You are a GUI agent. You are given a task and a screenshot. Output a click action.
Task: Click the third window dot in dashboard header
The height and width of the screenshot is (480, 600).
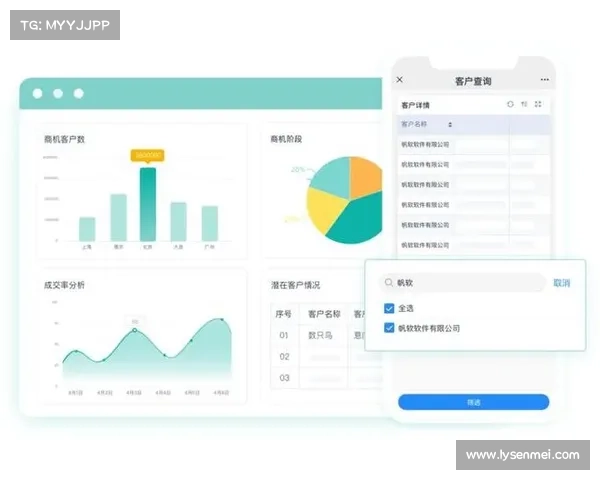tap(78, 93)
